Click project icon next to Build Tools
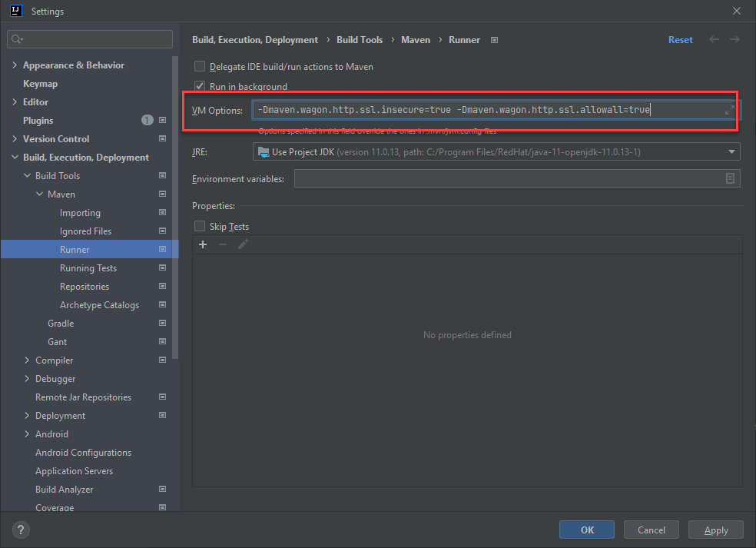756x548 pixels. pos(162,175)
